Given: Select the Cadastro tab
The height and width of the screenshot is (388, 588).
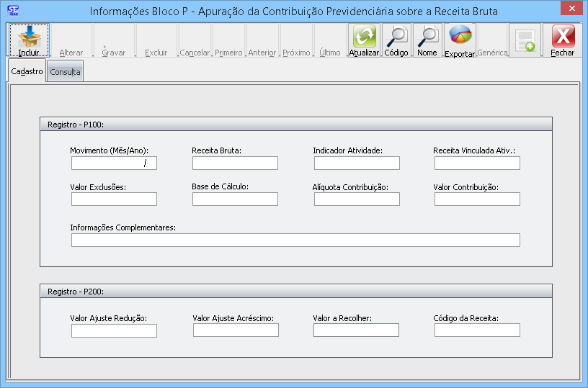Looking at the screenshot, I should [27, 71].
